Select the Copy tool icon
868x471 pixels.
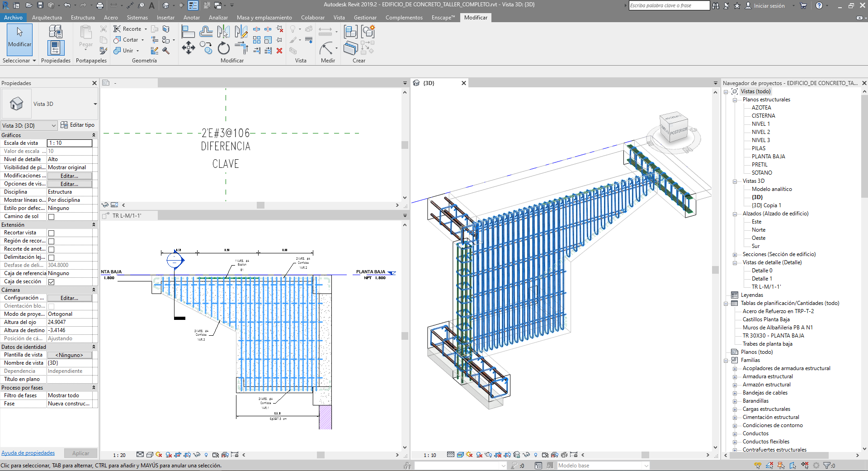(206, 48)
